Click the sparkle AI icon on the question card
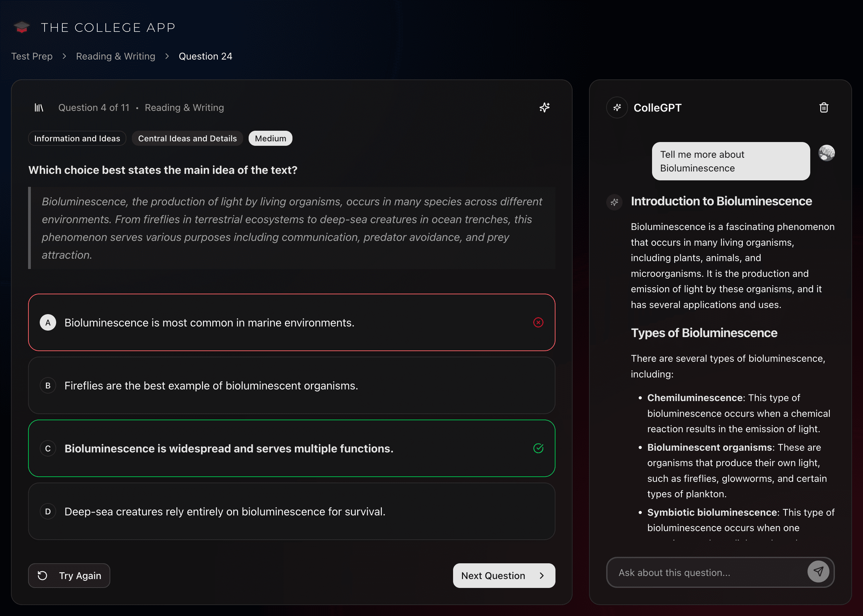863x616 pixels. click(544, 107)
